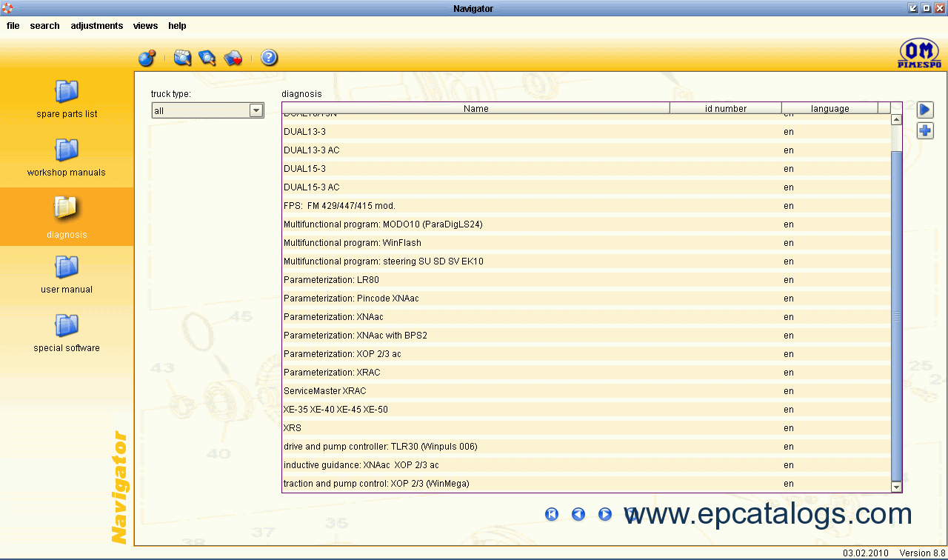The width and height of the screenshot is (948, 560).
Task: Select Parameterization: XOP 2/3 ac row
Action: click(x=587, y=354)
